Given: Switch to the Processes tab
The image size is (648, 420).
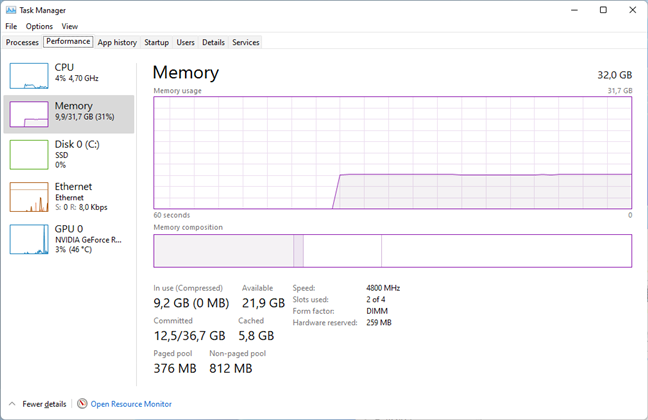Looking at the screenshot, I should [22, 42].
